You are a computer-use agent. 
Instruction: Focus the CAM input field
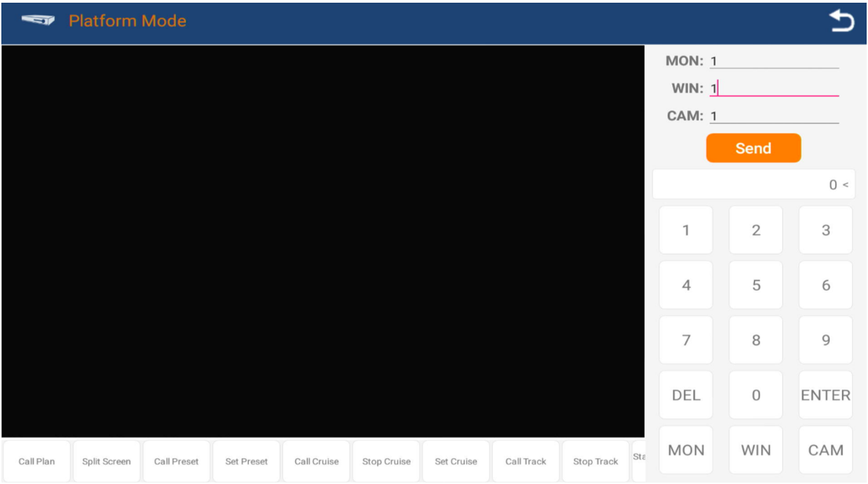(773, 116)
